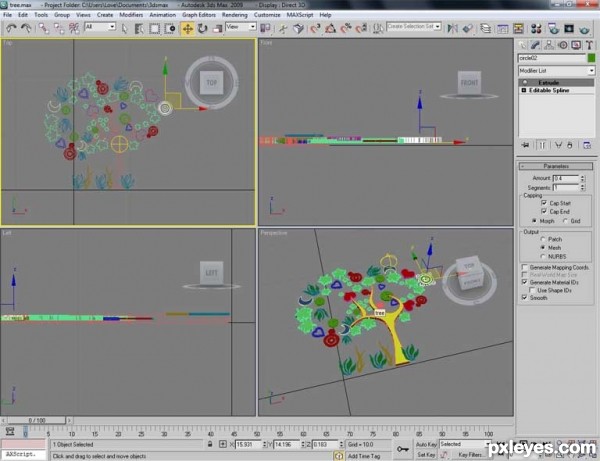Screen dimensions: 600x461
Task: Click Use Pivot Point Center icon
Action: click(265, 28)
